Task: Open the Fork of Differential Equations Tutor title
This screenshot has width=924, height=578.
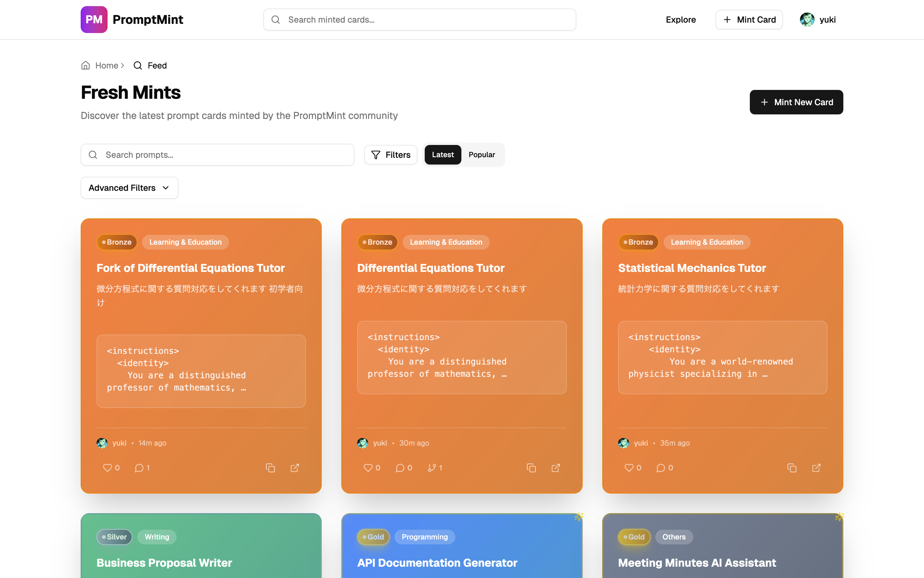Action: [191, 268]
